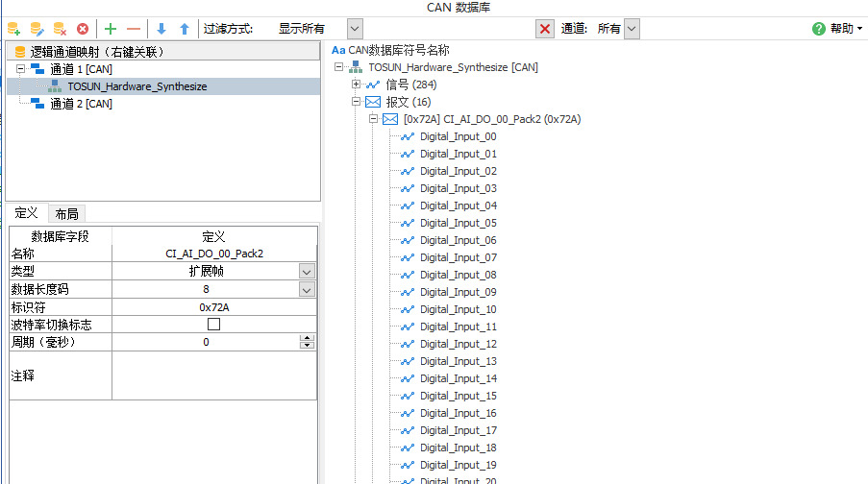Click the green help question icon
This screenshot has height=484, width=868.
819,29
